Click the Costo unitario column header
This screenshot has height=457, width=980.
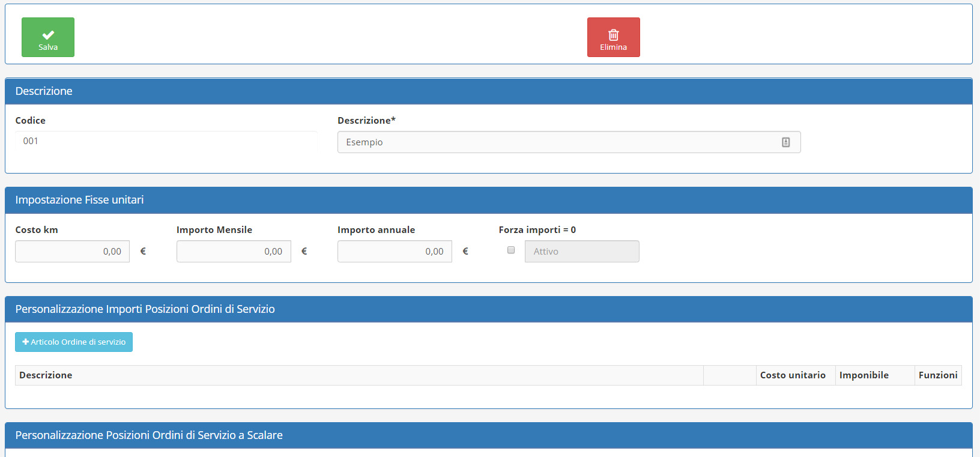(x=793, y=375)
